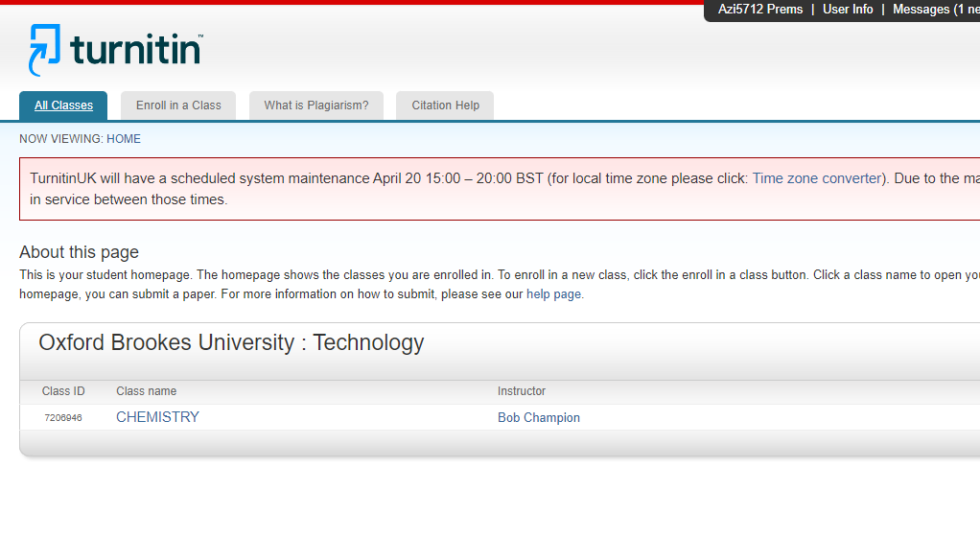This screenshot has width=980, height=538.
Task: Click the HOME breadcrumb link
Action: tap(123, 139)
